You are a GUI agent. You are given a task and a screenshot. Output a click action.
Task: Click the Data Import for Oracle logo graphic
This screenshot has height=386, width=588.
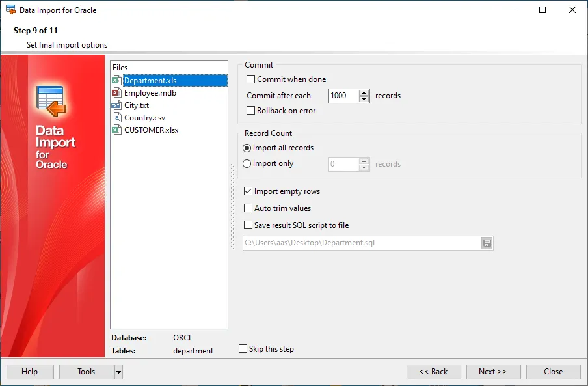(51, 102)
